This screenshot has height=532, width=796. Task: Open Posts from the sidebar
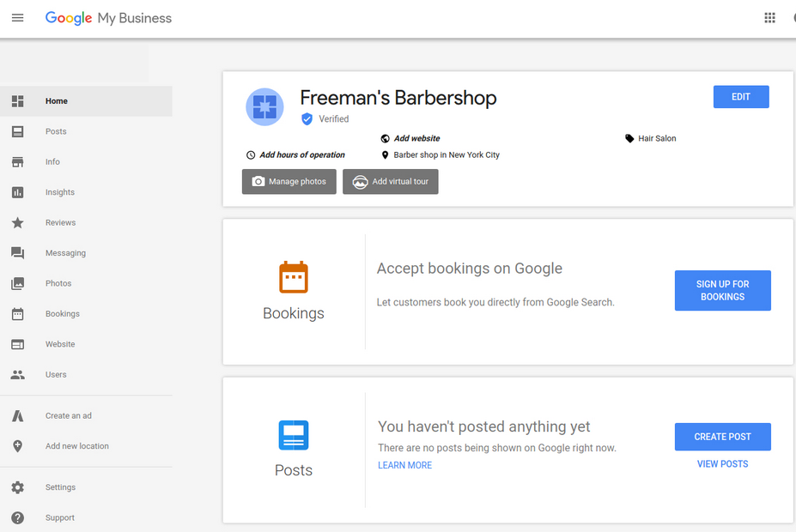coord(56,131)
